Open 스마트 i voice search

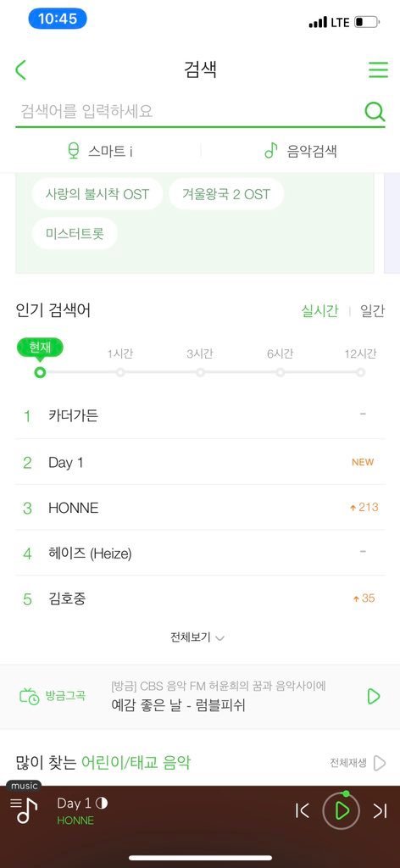(100, 151)
